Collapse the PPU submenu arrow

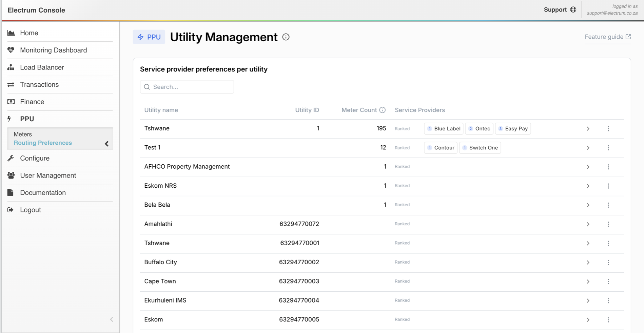click(106, 144)
